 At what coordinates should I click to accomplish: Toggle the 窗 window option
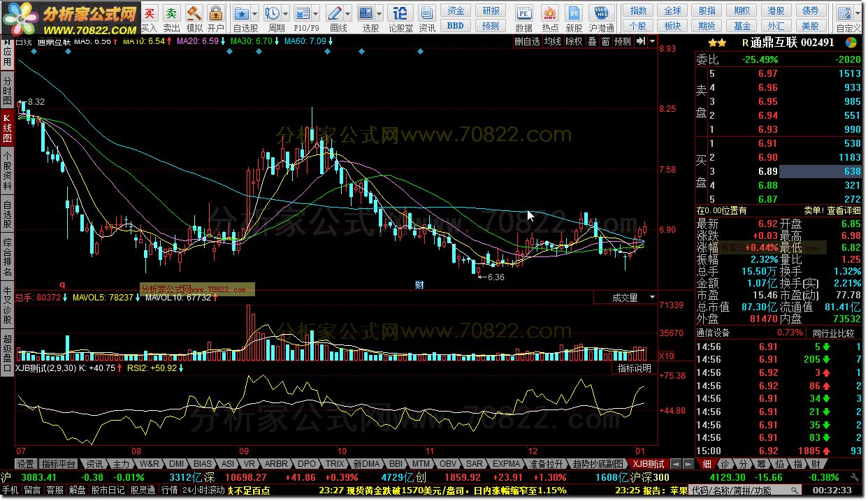click(605, 41)
